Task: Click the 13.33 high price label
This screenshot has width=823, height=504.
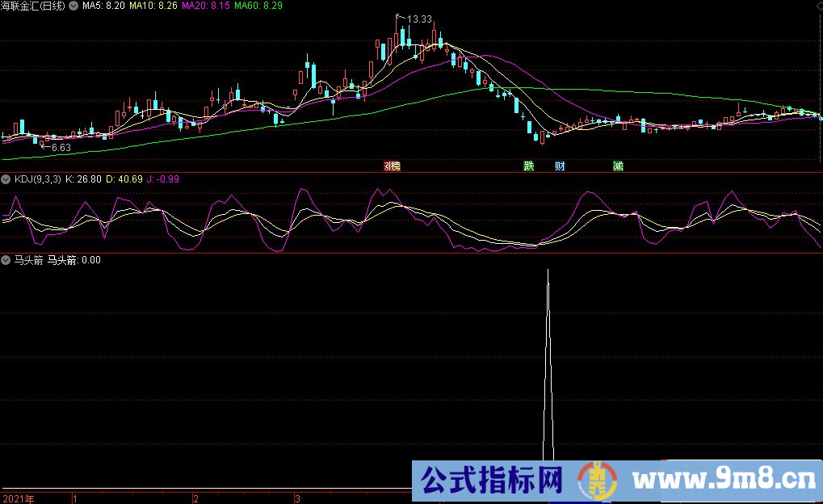Action: point(419,19)
